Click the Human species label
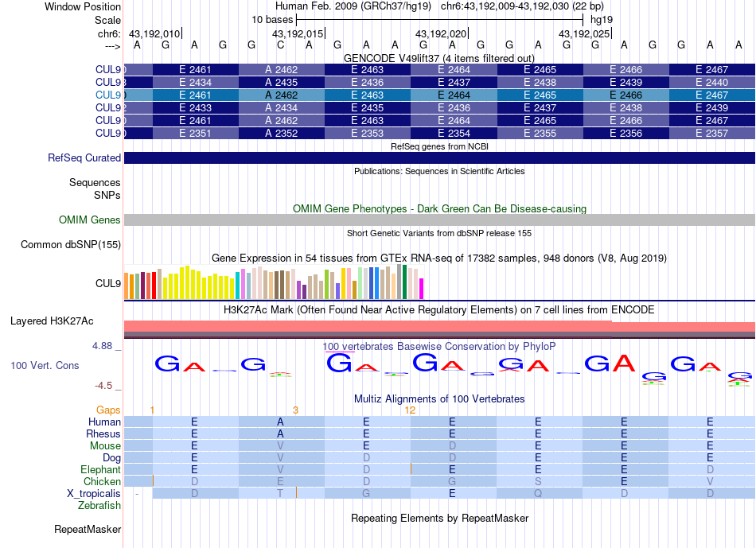Image resolution: width=756 pixels, height=548 pixels. tap(104, 422)
